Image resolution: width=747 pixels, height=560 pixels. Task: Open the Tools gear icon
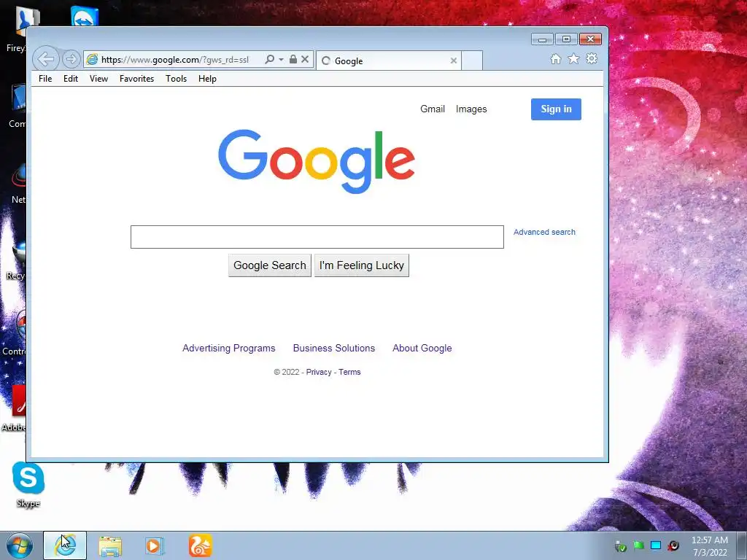click(x=592, y=58)
